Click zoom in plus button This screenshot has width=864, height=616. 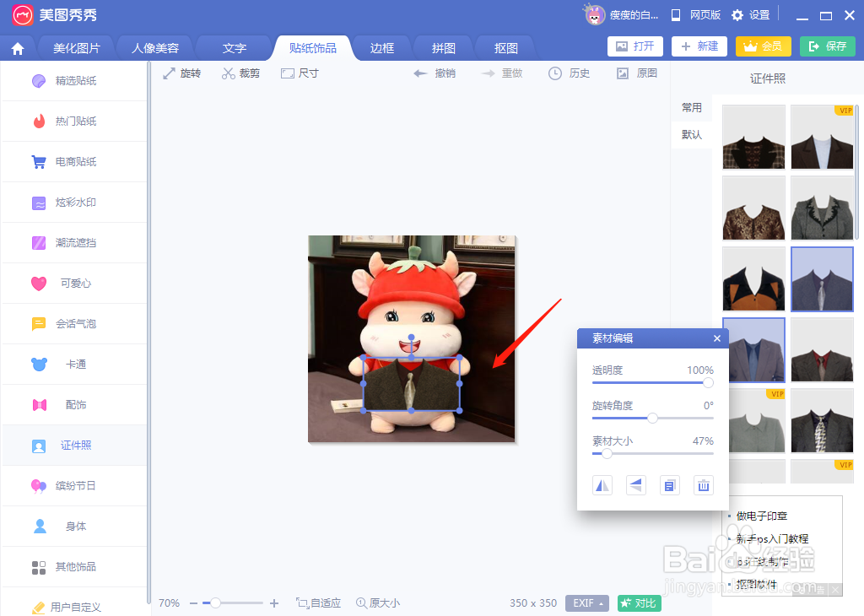tap(274, 603)
